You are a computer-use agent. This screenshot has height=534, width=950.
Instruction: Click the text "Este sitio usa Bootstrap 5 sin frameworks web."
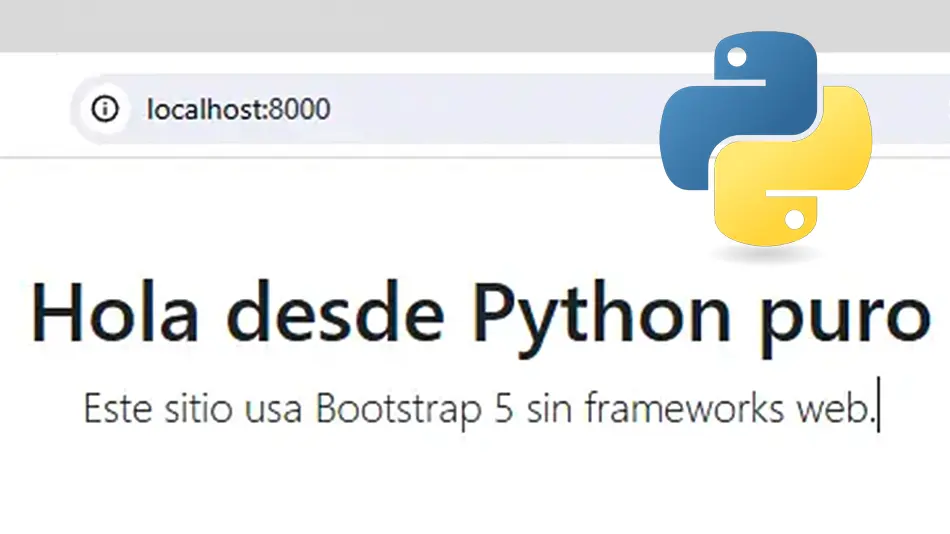pos(480,408)
